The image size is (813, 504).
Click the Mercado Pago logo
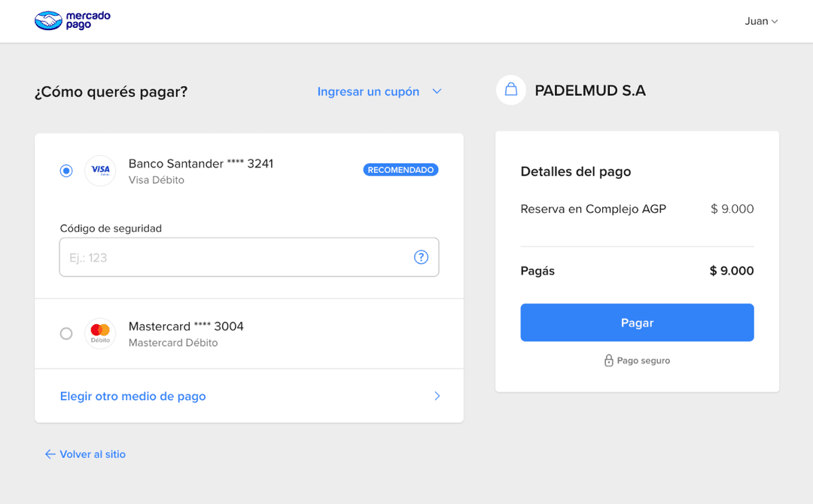[x=72, y=20]
